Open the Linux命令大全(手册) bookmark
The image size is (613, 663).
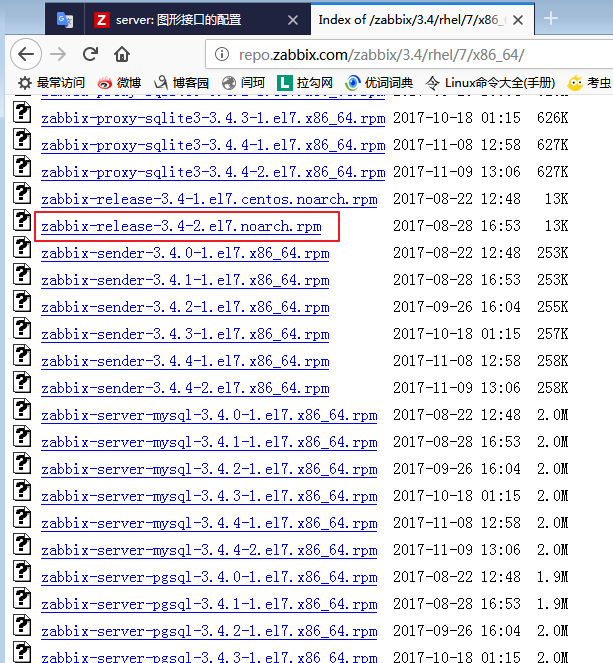490,83
